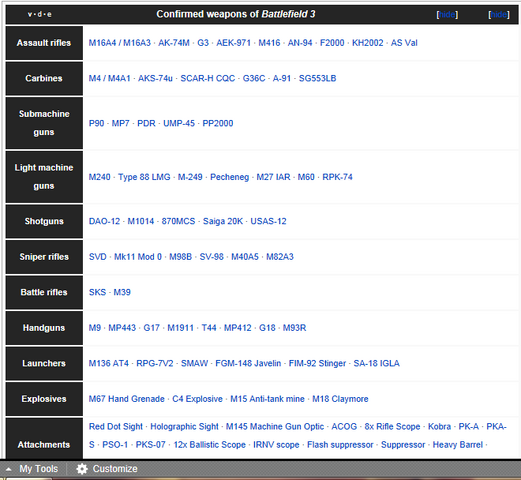Open the AK-74M link
Image resolution: width=521 pixels, height=480 pixels.
pos(174,43)
